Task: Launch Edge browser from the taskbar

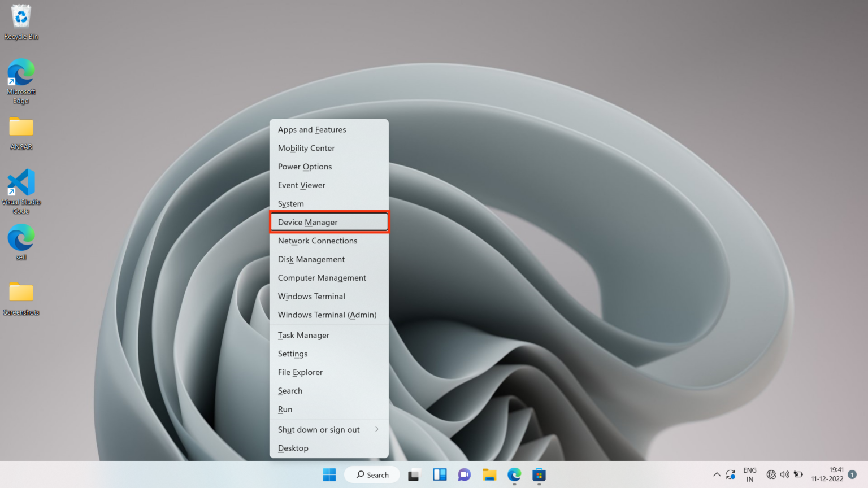Action: coord(514,475)
